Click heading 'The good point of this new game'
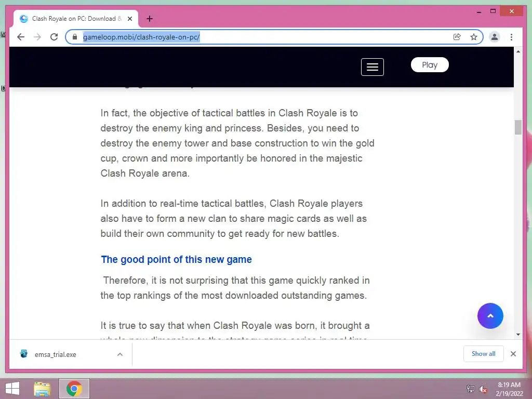Screen dimensions: 532x399 [x=177, y=260]
